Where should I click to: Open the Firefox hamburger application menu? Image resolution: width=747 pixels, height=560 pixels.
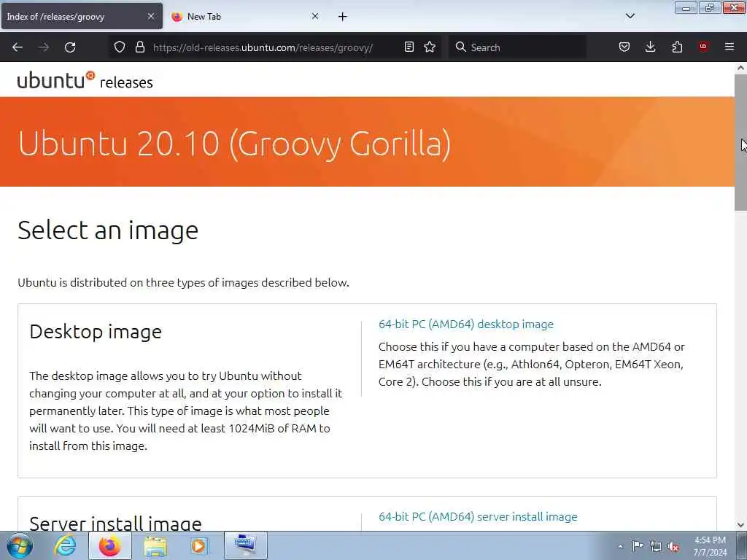pos(729,47)
